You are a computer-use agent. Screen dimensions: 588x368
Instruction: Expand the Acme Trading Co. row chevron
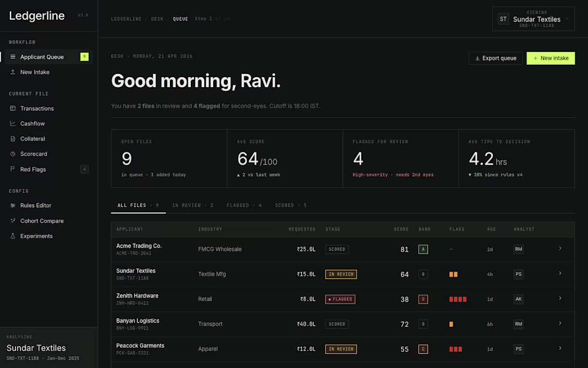pos(560,248)
